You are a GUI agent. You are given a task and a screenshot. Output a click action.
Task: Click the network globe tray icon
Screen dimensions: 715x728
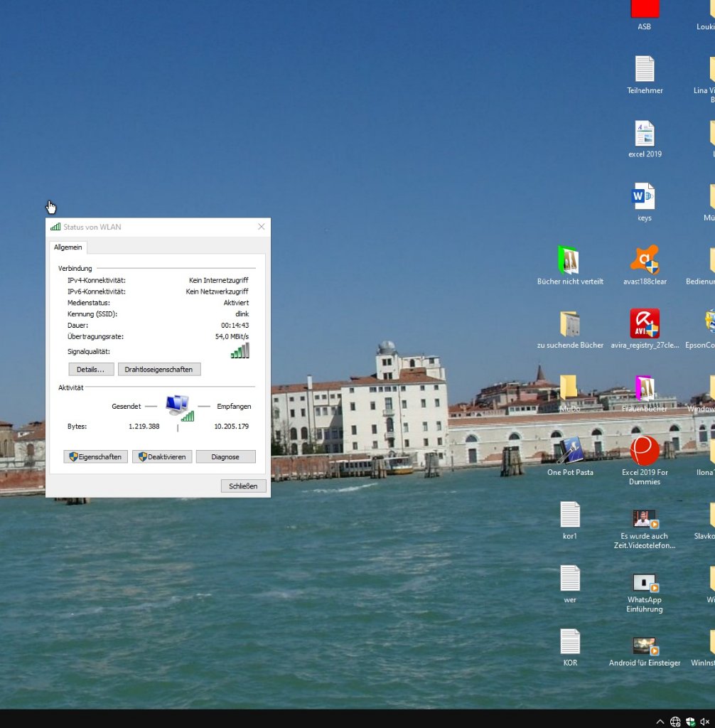coord(675,722)
